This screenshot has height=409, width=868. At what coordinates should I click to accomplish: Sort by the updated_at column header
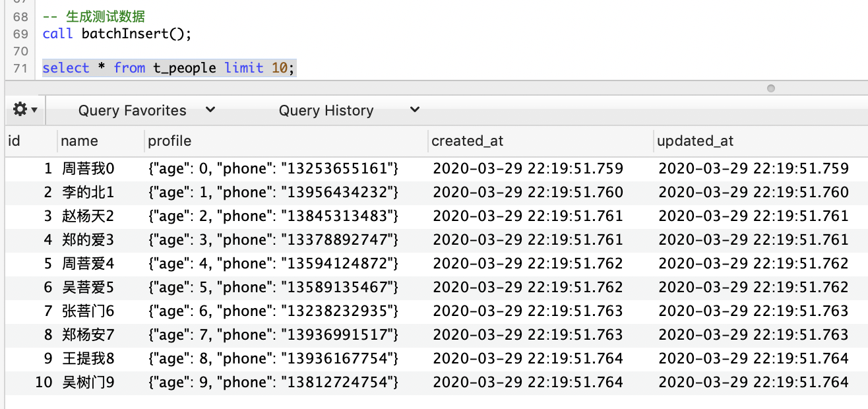pos(696,141)
